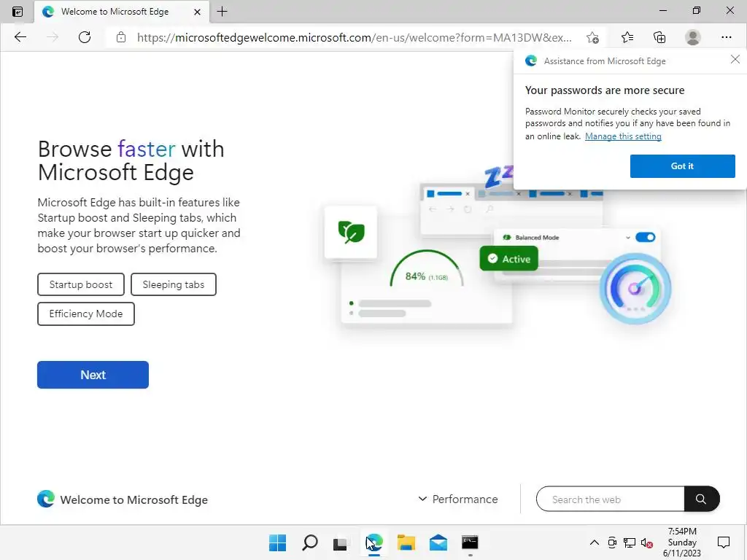The height and width of the screenshot is (560, 747).
Task: Open Settings and more ellipsis menu
Action: click(726, 37)
